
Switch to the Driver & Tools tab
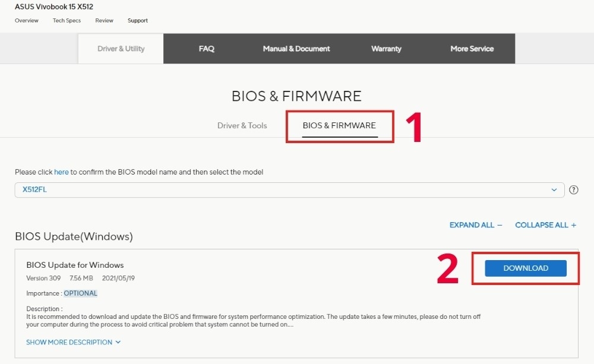tap(242, 125)
